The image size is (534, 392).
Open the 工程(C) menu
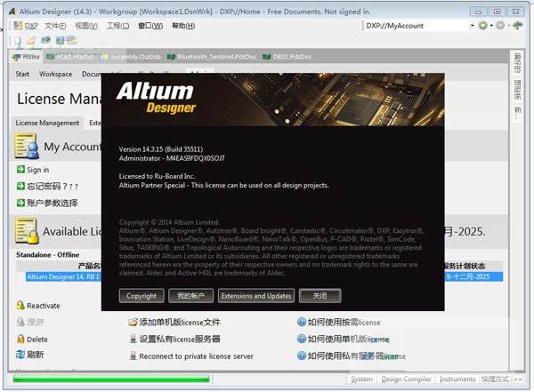click(117, 26)
